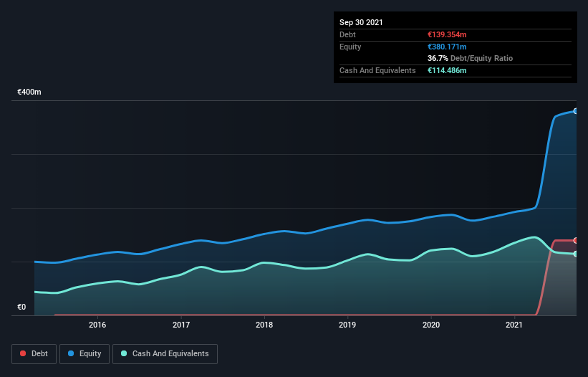This screenshot has width=588, height=377.
Task: Click the 2017 x-axis label
Action: tap(181, 325)
